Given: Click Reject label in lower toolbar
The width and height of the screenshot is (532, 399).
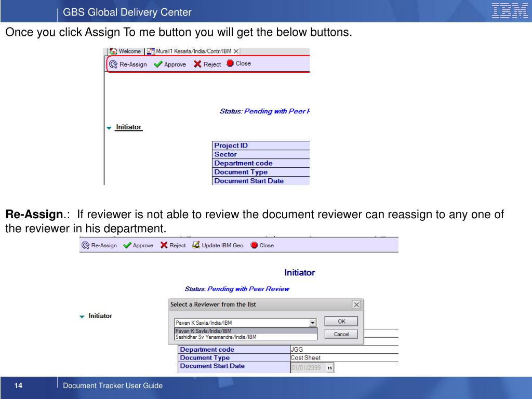Looking at the screenshot, I should point(178,245).
